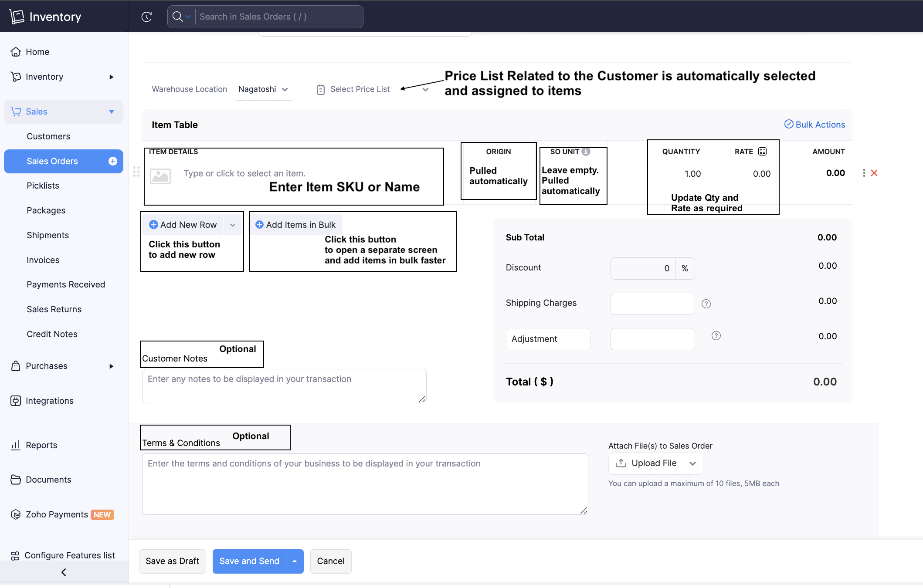Image resolution: width=923 pixels, height=588 pixels.
Task: Click the Customer Notes text area
Action: coord(284,386)
